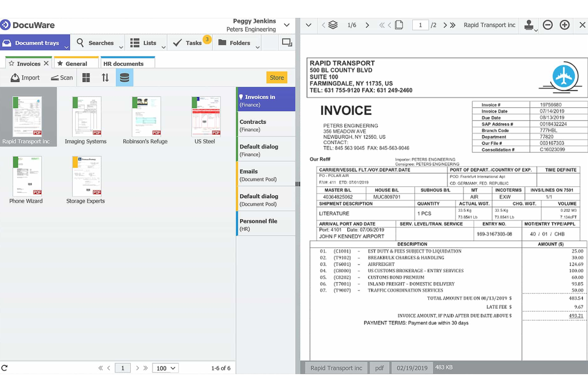Image resolution: width=588 pixels, height=392 pixels.
Task: Jump to first page in viewer
Action: [x=382, y=25]
